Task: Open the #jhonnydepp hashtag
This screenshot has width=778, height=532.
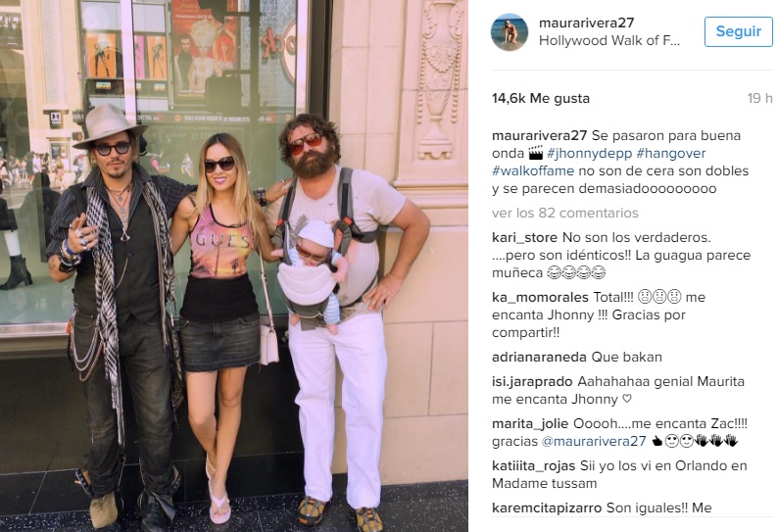Action: tap(589, 154)
